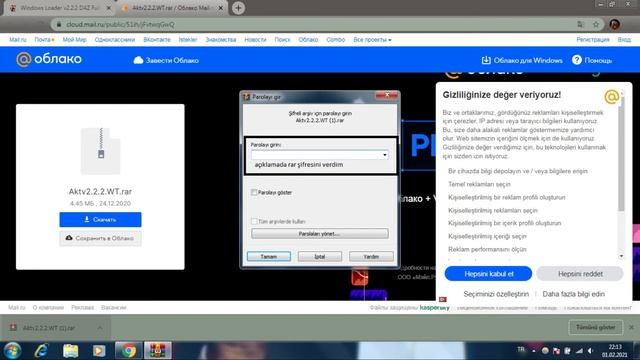Open Одноклассники navigation link
640x360 pixels.
coord(115,40)
